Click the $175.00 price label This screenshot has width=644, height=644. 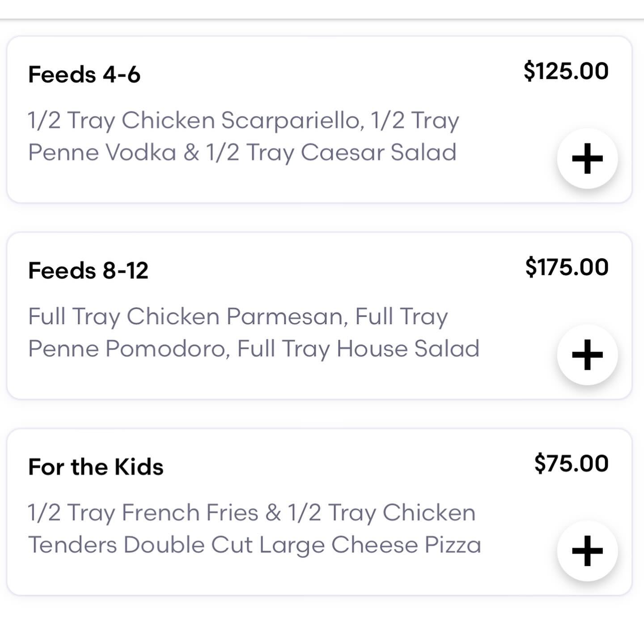[x=567, y=267]
